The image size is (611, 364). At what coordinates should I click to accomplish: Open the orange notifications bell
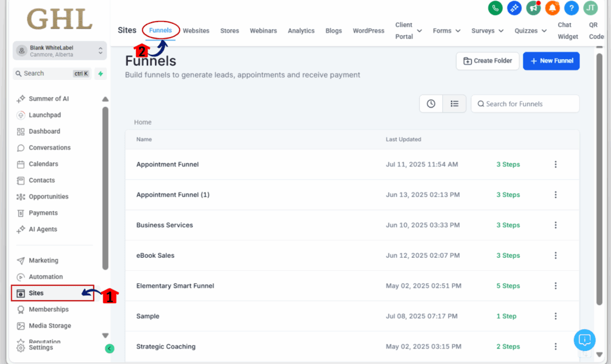(x=552, y=8)
